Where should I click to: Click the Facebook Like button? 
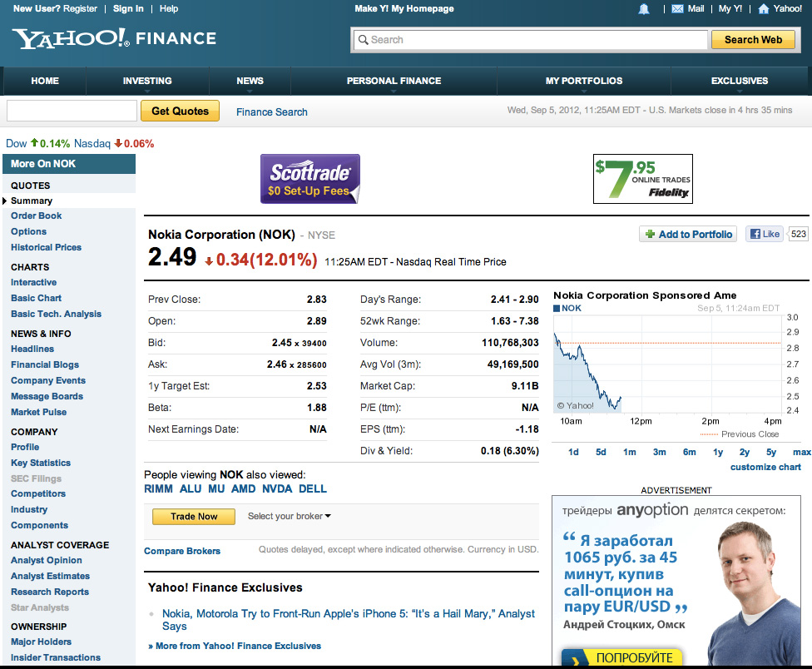pos(765,234)
